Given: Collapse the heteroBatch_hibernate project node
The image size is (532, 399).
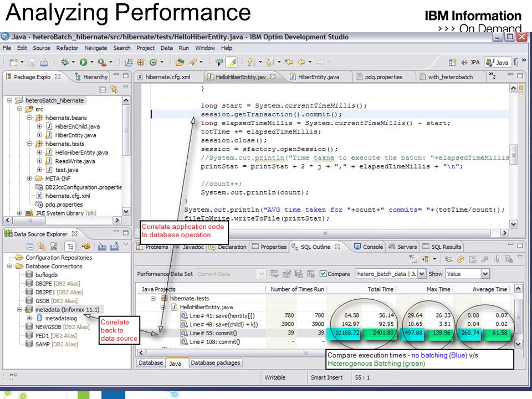Looking at the screenshot, I should click(10, 100).
